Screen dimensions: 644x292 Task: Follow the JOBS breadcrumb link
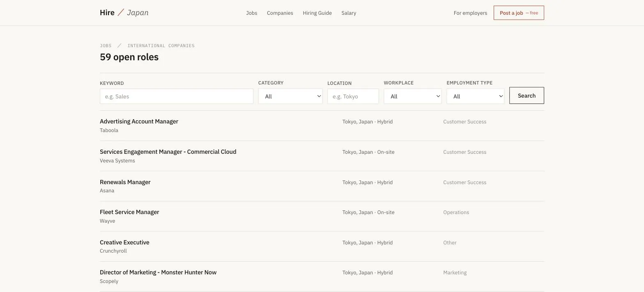coord(106,46)
